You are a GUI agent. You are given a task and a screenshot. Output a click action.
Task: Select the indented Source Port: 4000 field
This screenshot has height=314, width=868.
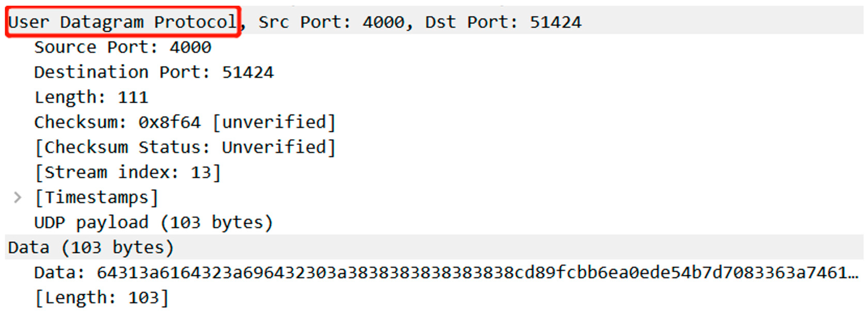123,47
